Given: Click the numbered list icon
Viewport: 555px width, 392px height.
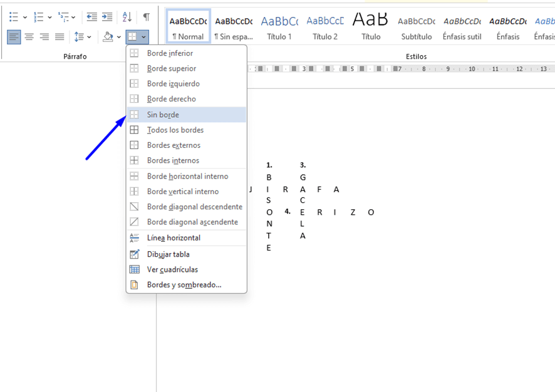Looking at the screenshot, I should click(x=38, y=17).
